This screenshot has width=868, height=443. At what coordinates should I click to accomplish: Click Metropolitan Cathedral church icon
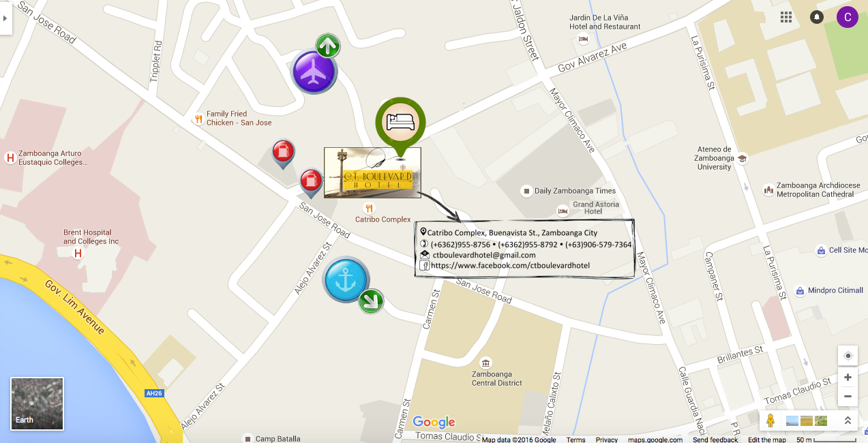point(768,189)
